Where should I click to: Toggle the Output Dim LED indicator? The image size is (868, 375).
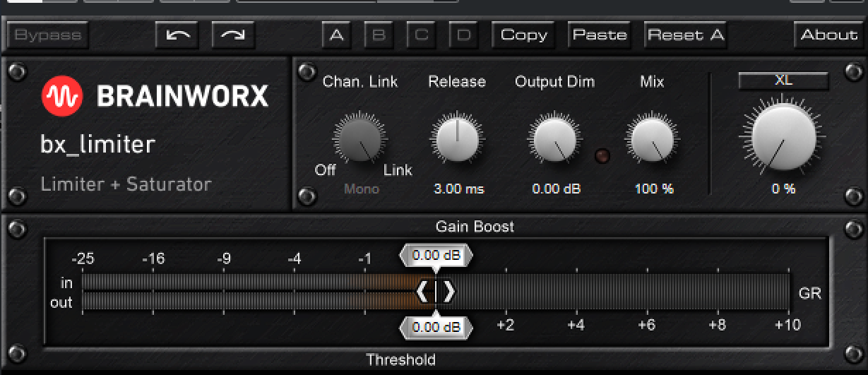point(602,155)
